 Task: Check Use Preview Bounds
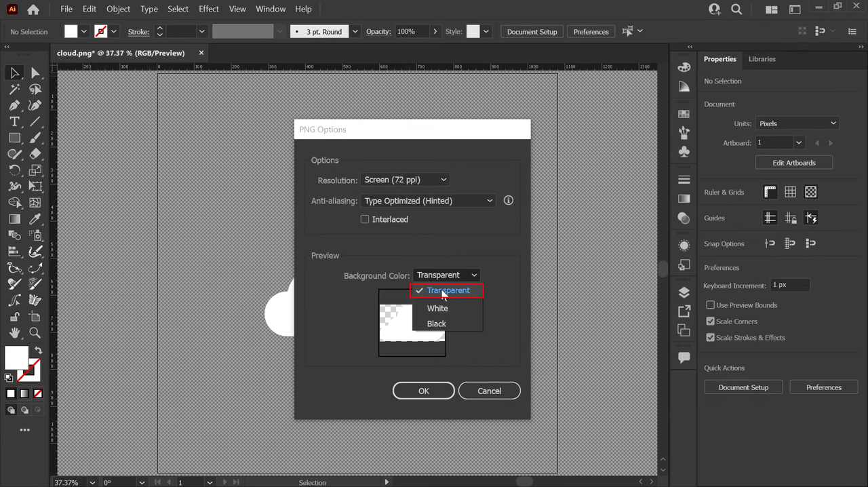click(711, 305)
